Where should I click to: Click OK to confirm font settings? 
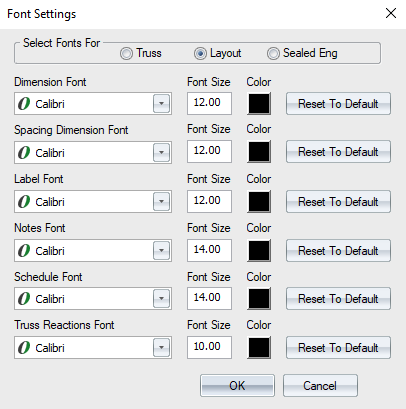click(237, 386)
